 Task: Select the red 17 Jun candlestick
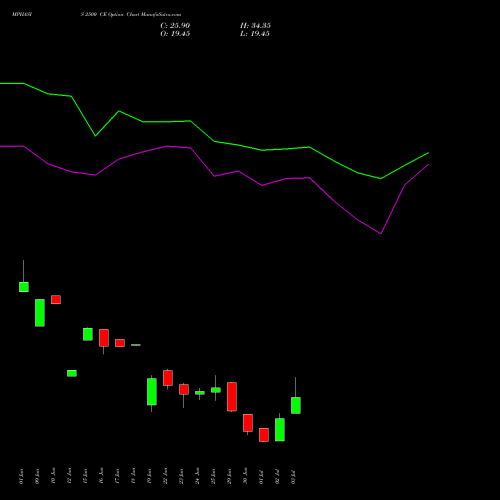[x=120, y=343]
